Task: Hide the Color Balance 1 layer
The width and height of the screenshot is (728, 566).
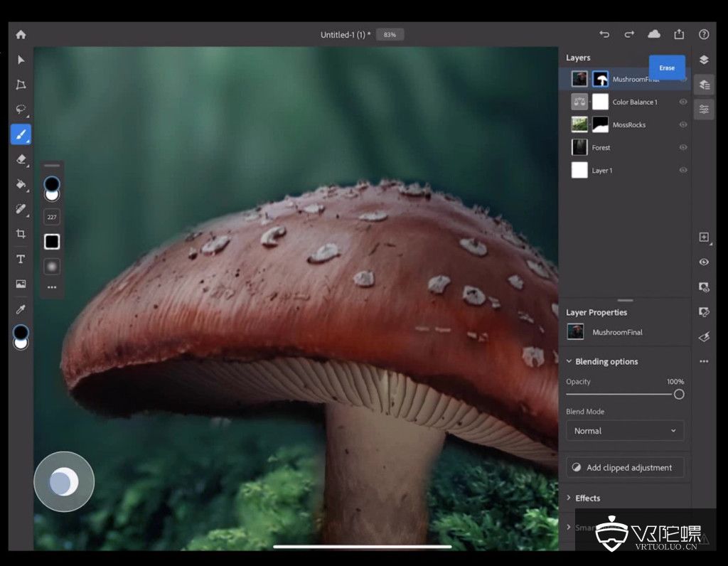Action: click(683, 102)
